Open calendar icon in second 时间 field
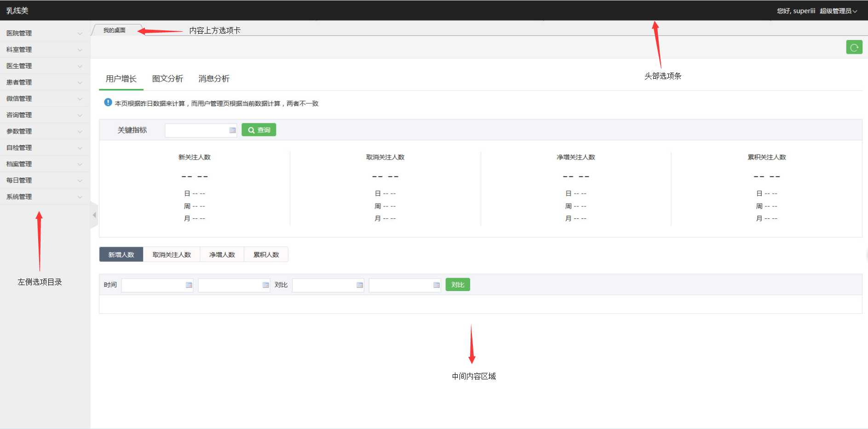The height and width of the screenshot is (429, 868). coord(265,285)
